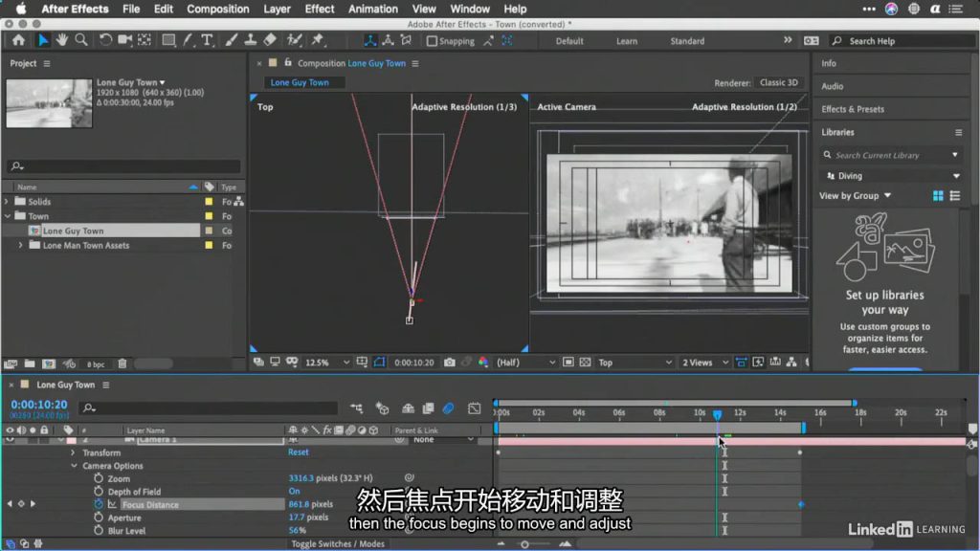This screenshot has height=551, width=980.
Task: Open the Animation menu
Action: [373, 9]
